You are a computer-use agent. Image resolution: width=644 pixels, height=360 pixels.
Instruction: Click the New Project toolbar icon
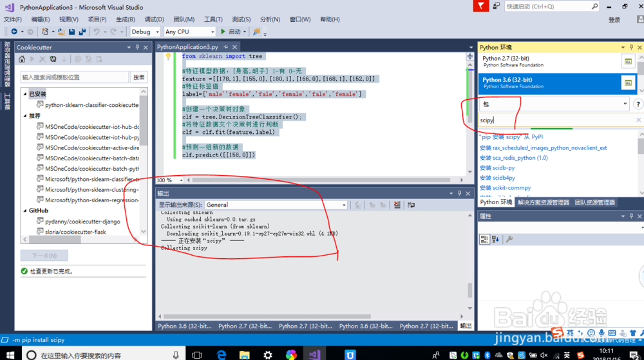45,32
